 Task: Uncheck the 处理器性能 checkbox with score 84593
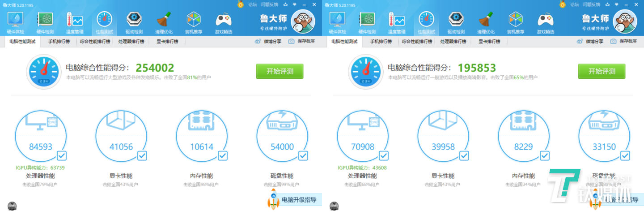62,156
